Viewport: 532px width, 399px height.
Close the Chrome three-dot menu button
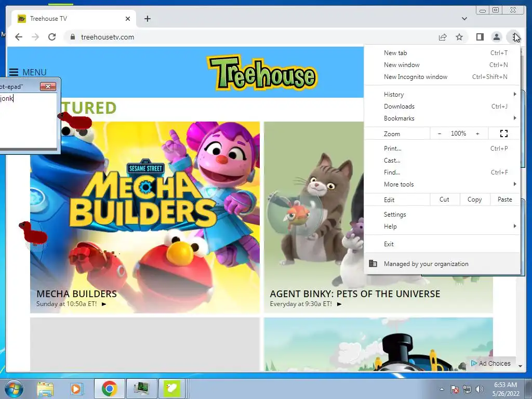click(515, 37)
